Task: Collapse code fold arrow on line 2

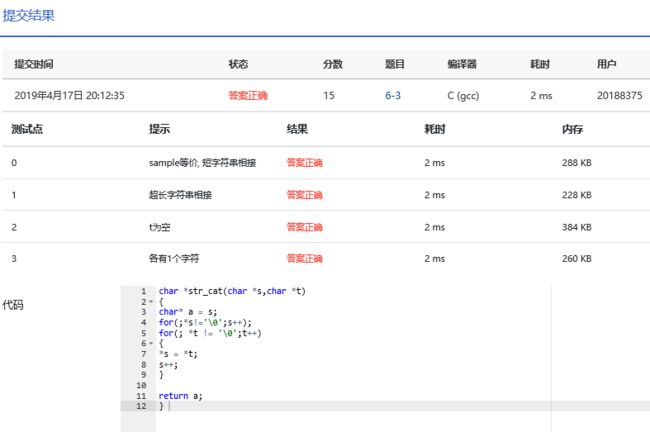Action: pyautogui.click(x=151, y=302)
